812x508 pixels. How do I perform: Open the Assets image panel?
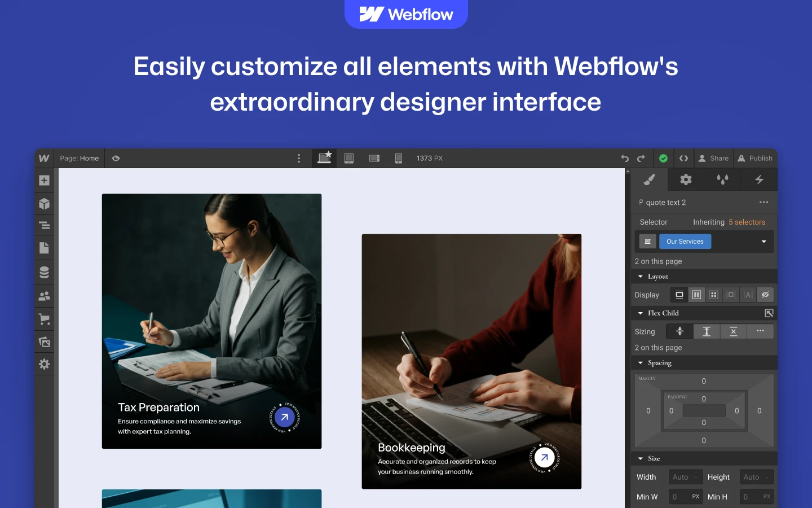44,341
